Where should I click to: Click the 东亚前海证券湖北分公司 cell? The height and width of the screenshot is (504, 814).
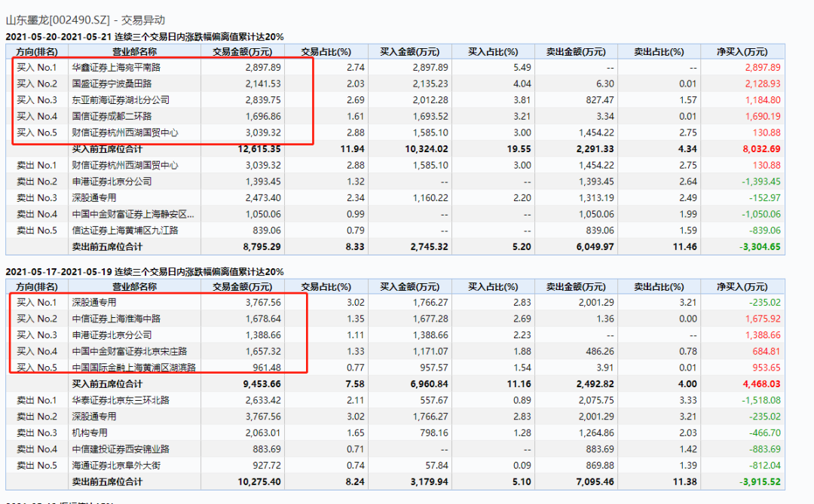(121, 100)
